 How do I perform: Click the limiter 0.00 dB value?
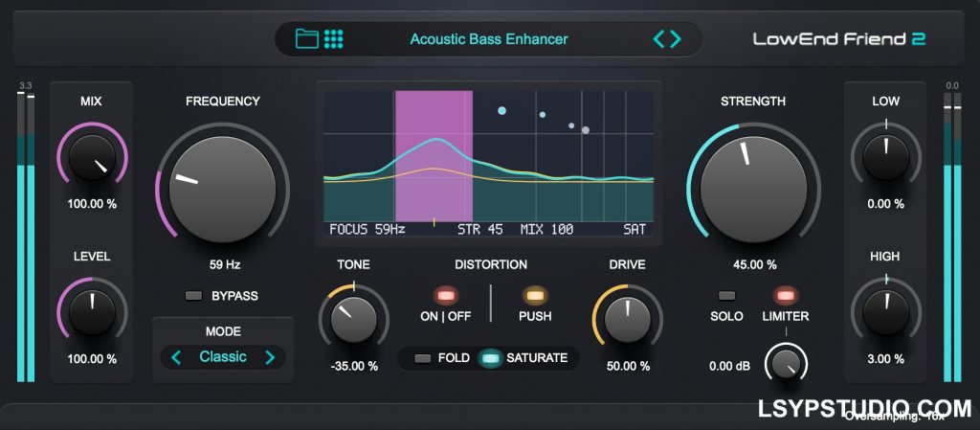729,366
